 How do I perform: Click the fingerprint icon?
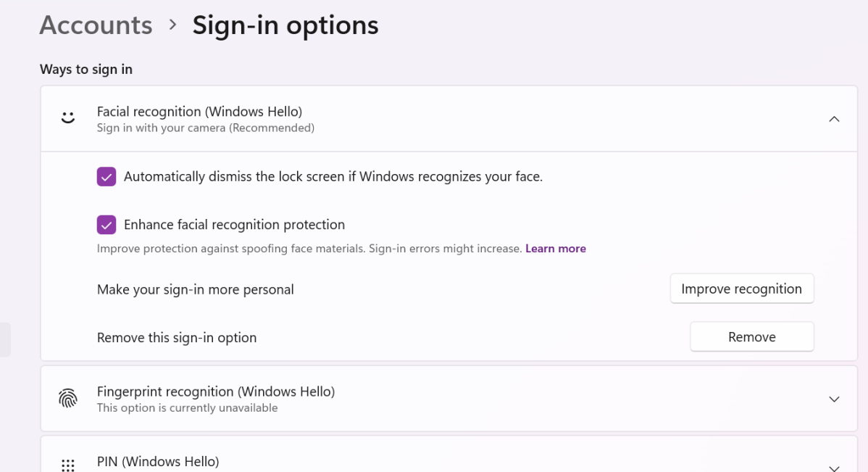coord(68,398)
